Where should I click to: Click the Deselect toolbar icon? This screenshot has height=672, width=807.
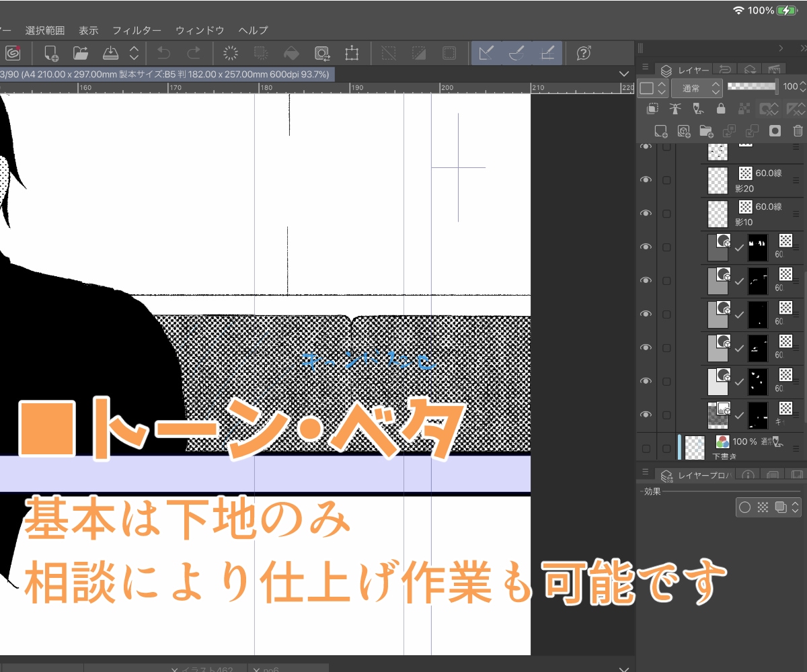(389, 53)
